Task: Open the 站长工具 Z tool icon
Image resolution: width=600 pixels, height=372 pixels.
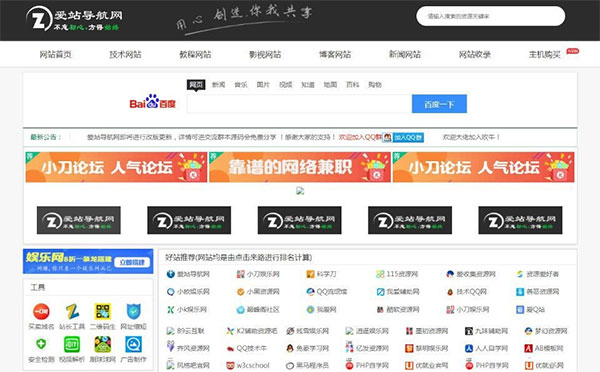Action: point(72,312)
